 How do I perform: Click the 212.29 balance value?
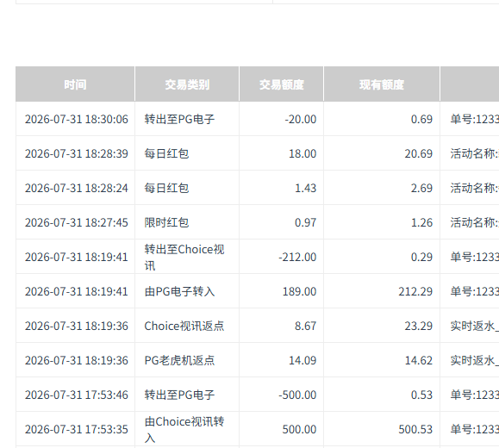(x=415, y=291)
